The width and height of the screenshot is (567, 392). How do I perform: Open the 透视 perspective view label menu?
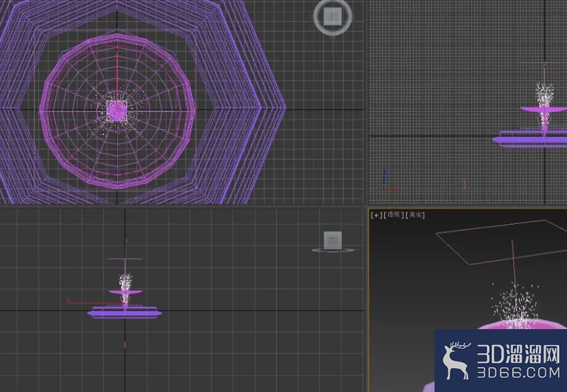(393, 215)
